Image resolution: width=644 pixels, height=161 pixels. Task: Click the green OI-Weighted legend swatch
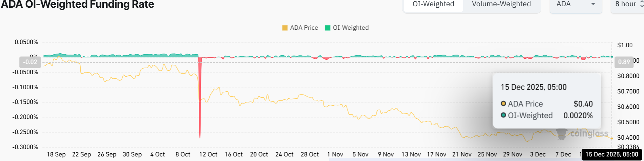click(x=328, y=28)
